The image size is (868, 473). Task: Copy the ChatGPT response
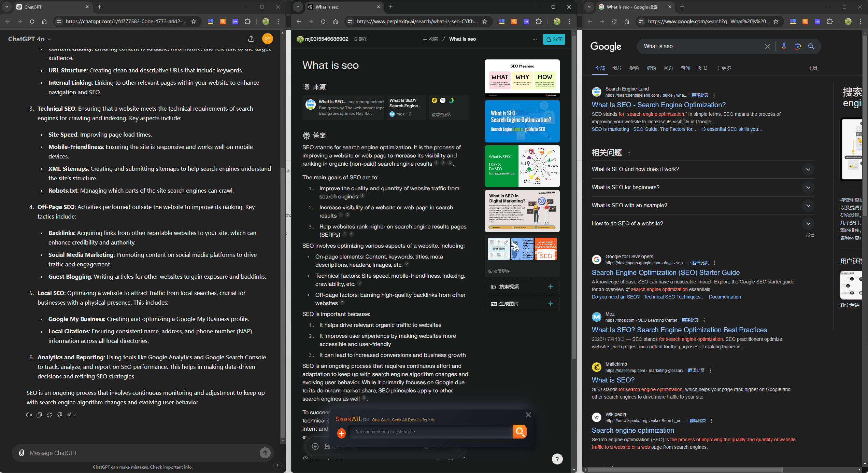coord(39,415)
